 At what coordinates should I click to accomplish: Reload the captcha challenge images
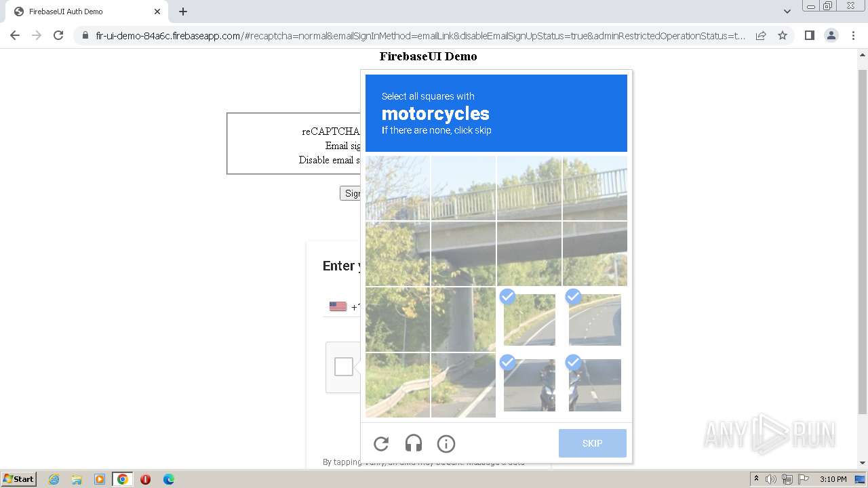click(x=381, y=444)
